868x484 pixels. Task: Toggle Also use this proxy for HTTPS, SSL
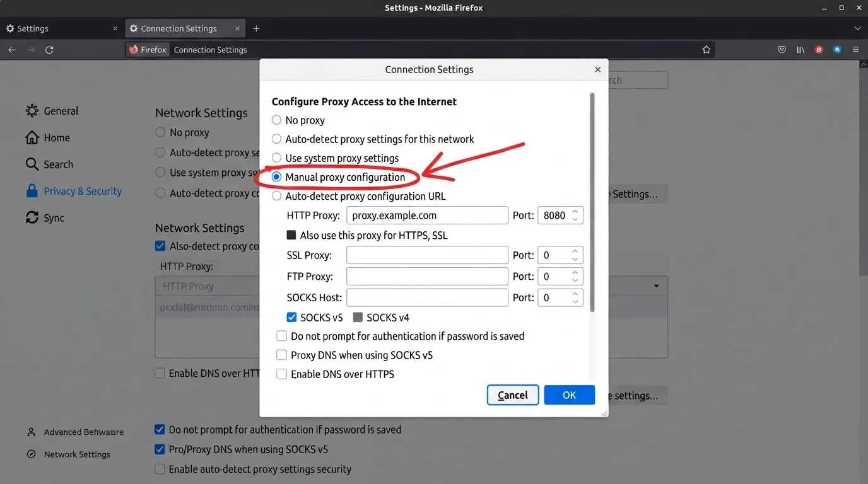pos(291,235)
